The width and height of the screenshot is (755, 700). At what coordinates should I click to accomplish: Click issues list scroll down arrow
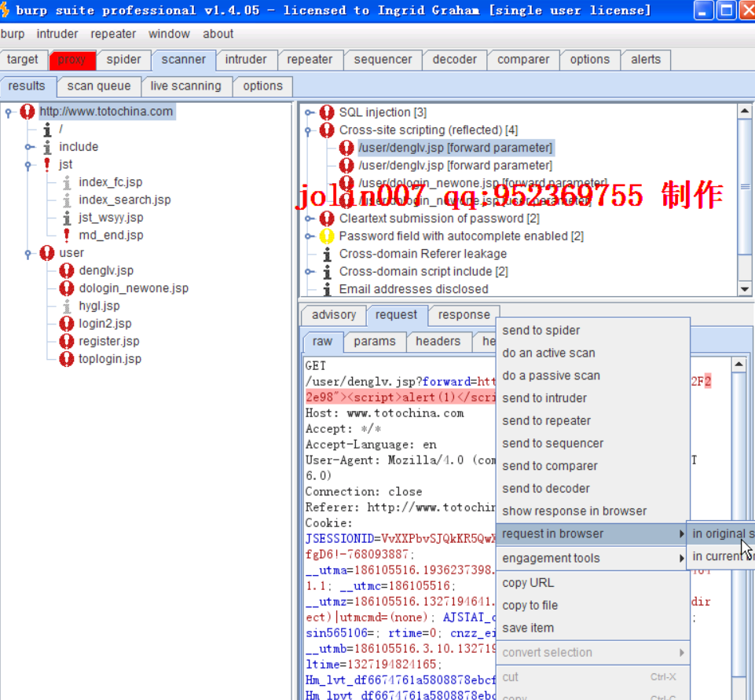[745, 289]
